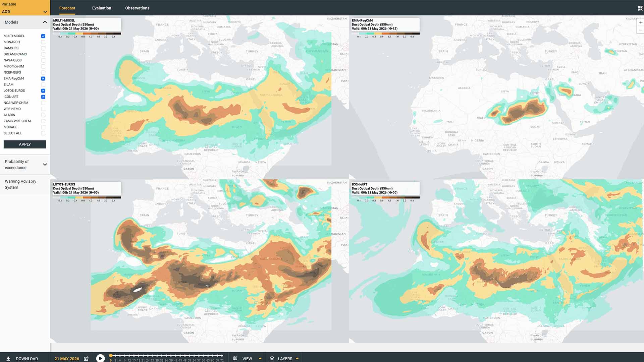
Task: Zoom in with the plus button
Action: [x=640, y=22]
